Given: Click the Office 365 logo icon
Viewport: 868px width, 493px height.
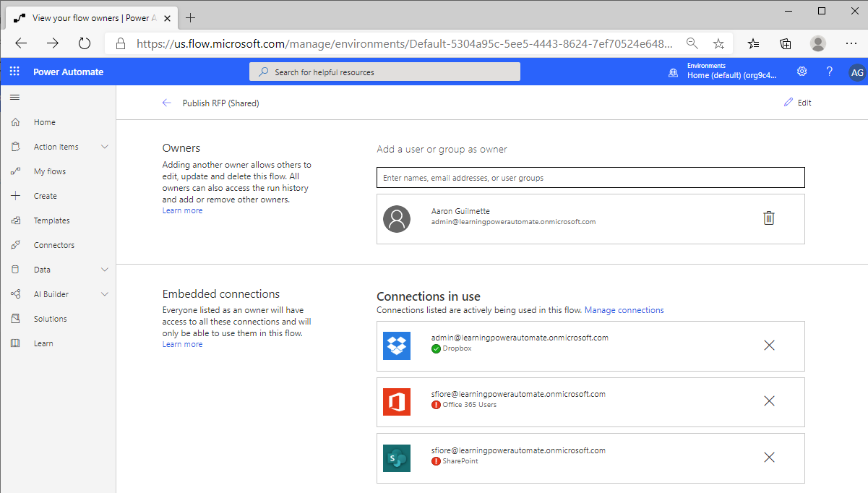Looking at the screenshot, I should tap(397, 402).
